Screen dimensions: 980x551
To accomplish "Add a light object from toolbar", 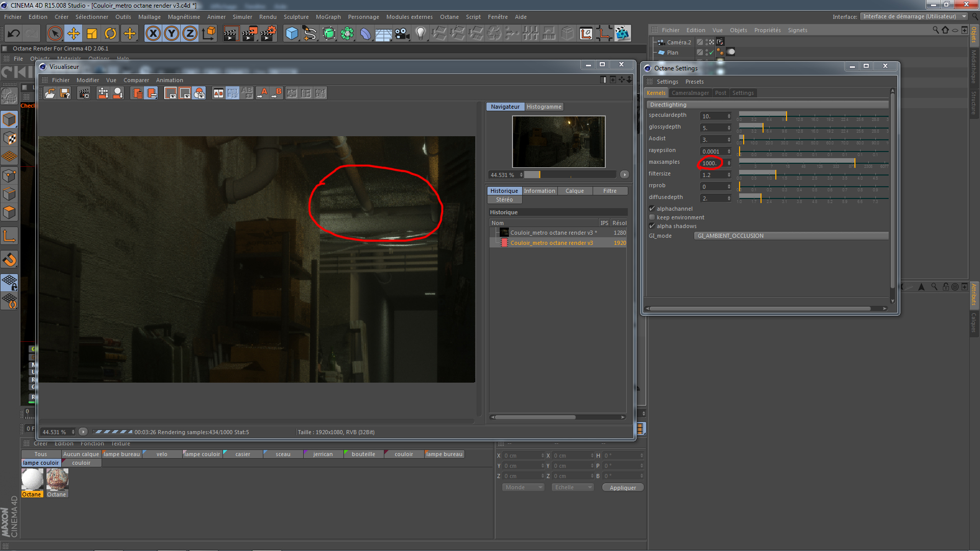I will click(420, 34).
